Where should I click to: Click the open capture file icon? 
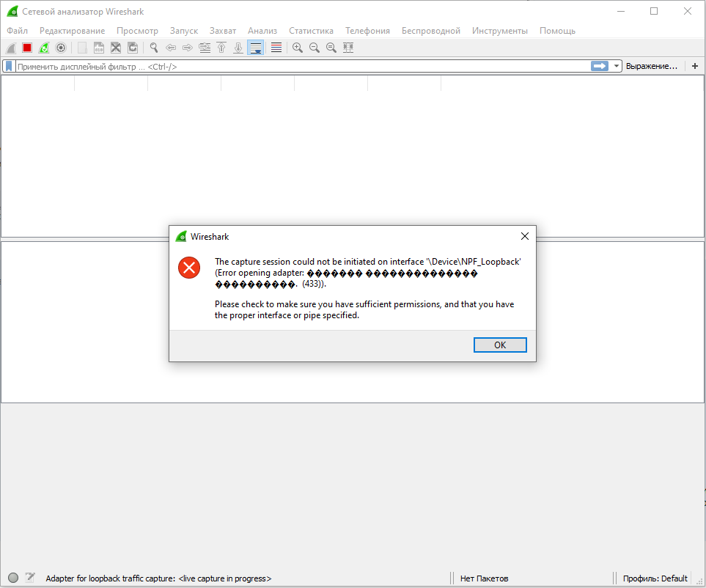coord(82,48)
